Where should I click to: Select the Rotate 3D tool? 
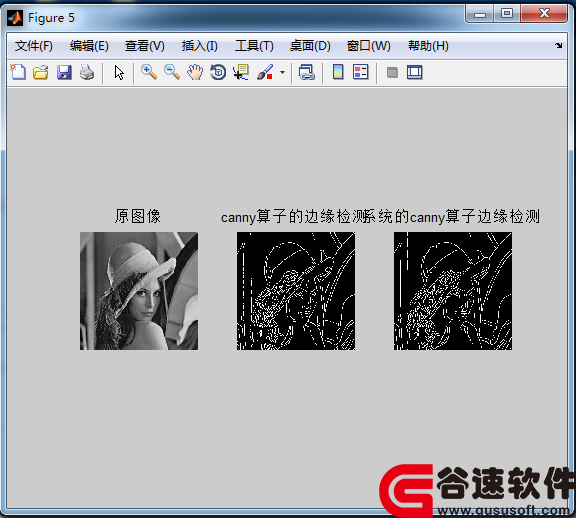tap(218, 72)
